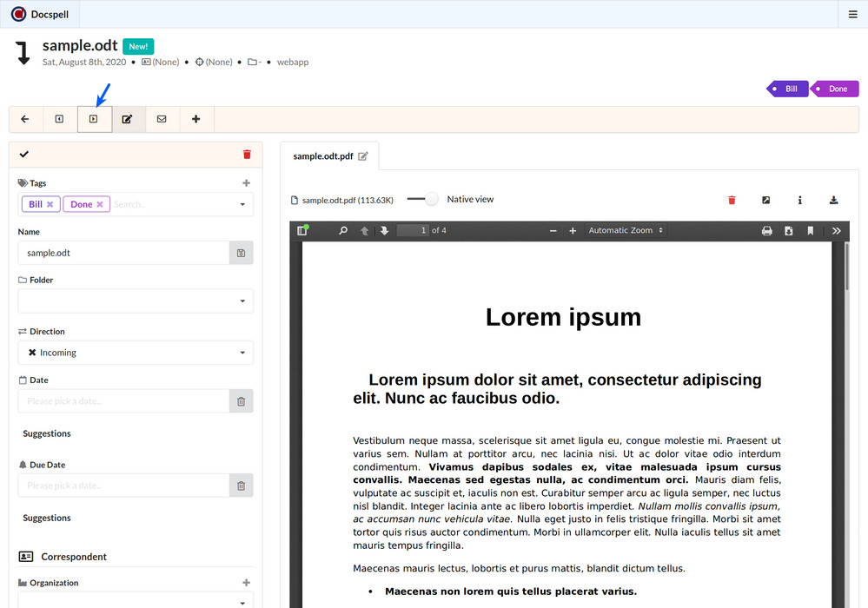The height and width of the screenshot is (608, 868).
Task: Open the send email envelope icon
Action: pyautogui.click(x=162, y=119)
